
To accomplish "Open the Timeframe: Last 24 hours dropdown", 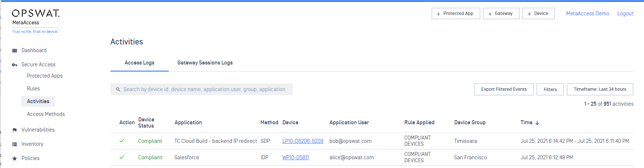I will click(x=600, y=89).
